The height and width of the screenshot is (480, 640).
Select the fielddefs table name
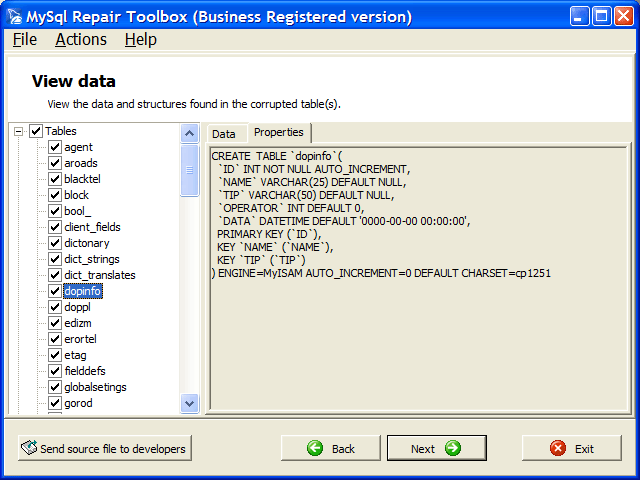(x=85, y=371)
